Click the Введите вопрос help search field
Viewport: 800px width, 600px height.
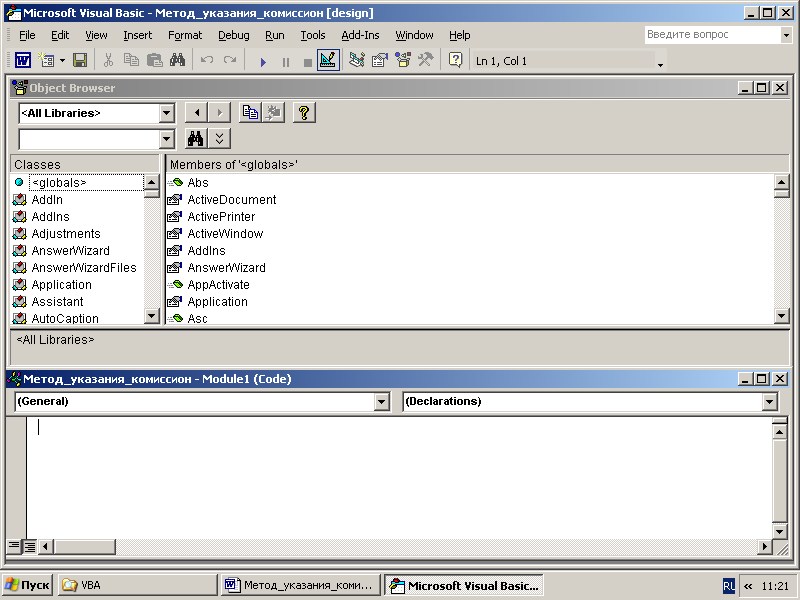point(712,35)
